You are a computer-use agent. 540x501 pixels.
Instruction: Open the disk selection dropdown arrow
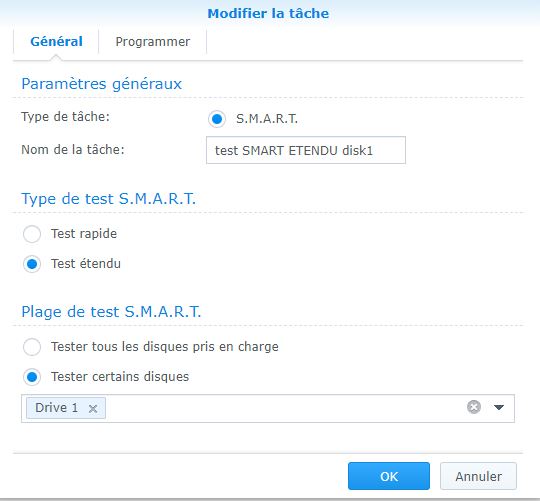coord(499,407)
